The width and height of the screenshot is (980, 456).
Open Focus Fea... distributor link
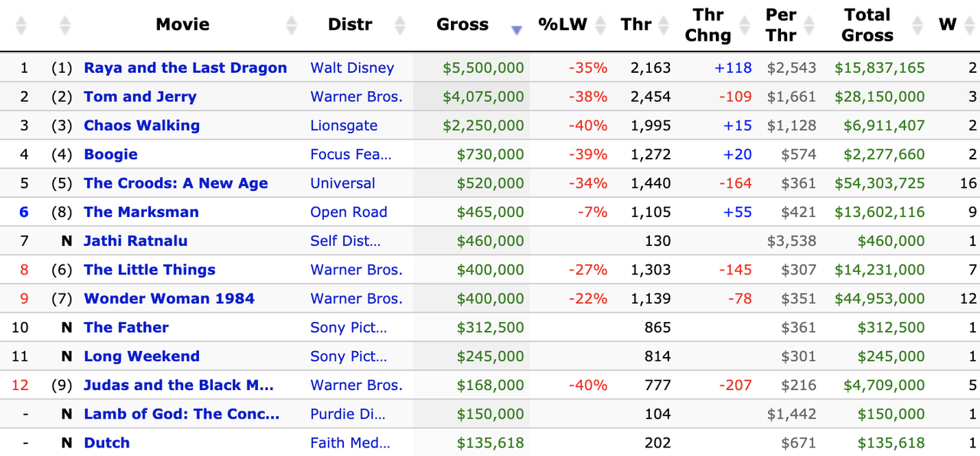tap(351, 154)
